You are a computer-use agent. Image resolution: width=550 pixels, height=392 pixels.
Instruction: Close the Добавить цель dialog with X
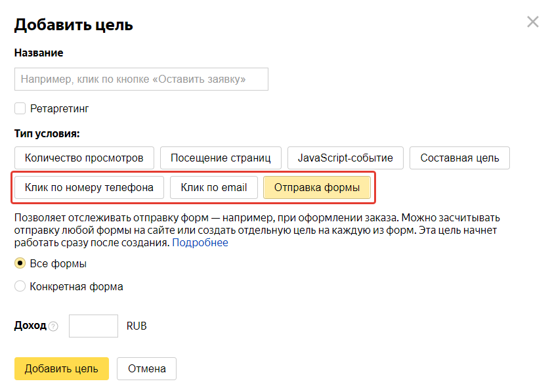[532, 22]
